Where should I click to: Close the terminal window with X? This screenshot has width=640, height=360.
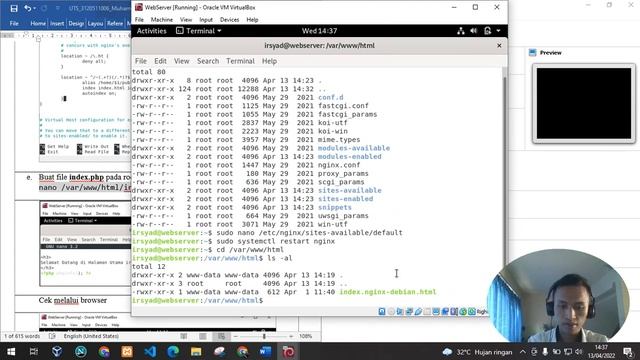[x=499, y=46]
